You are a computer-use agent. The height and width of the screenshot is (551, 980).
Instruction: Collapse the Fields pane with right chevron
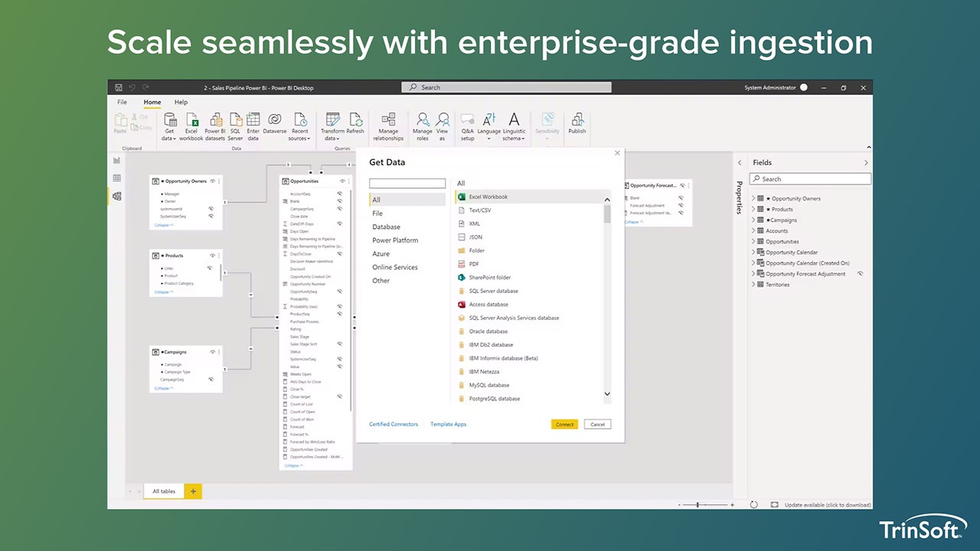click(866, 162)
